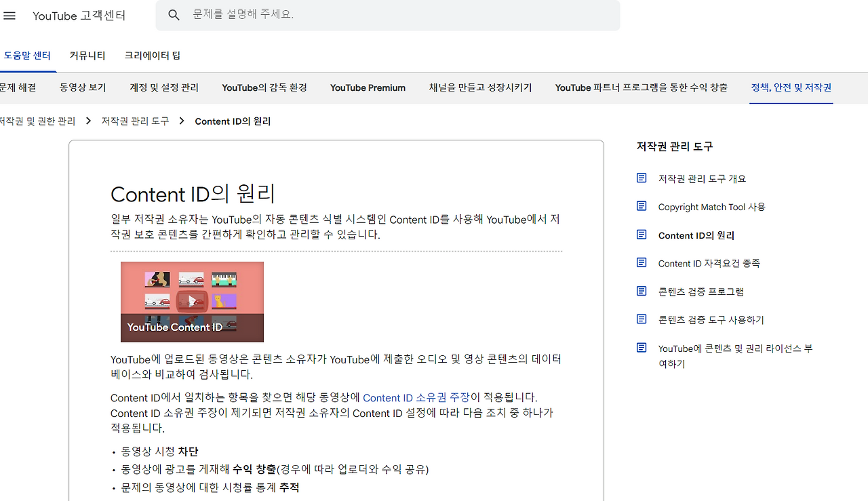Open the hamburger navigation menu
Viewport: 868px width, 501px height.
9,16
